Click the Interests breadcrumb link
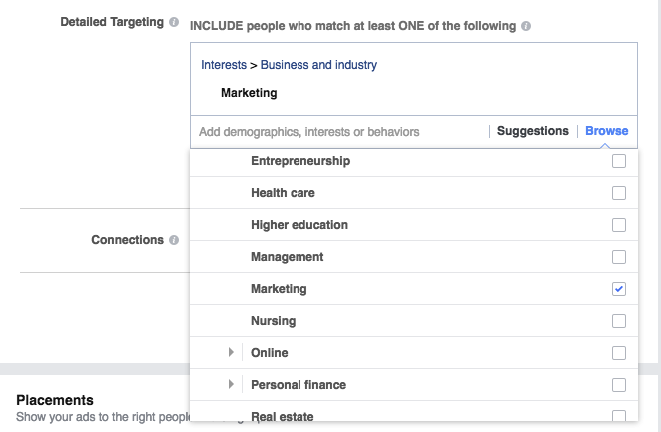The image size is (661, 432). (x=224, y=65)
